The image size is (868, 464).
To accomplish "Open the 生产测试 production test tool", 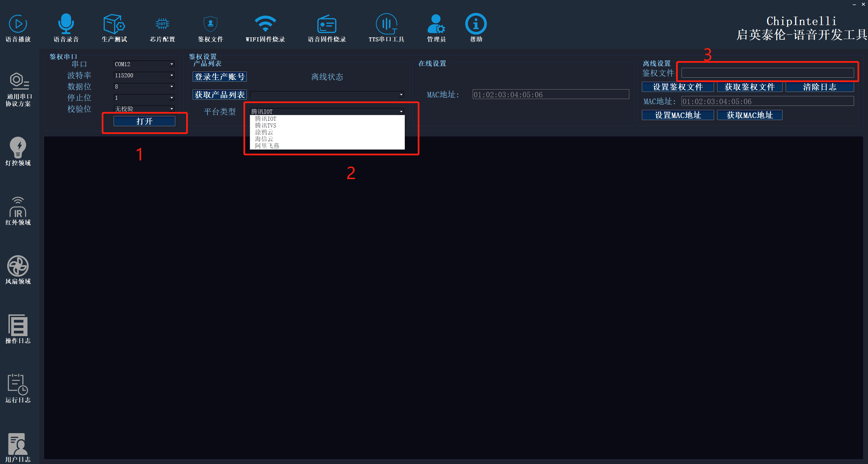I will click(114, 28).
